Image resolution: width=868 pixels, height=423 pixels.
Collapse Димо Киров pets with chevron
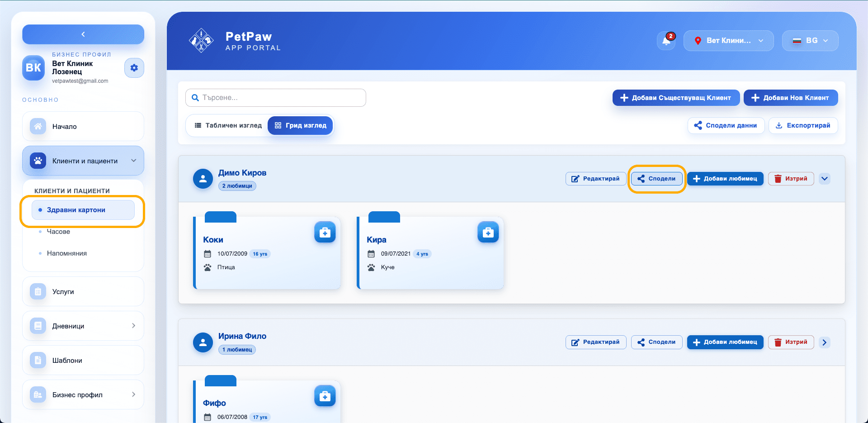(x=825, y=179)
